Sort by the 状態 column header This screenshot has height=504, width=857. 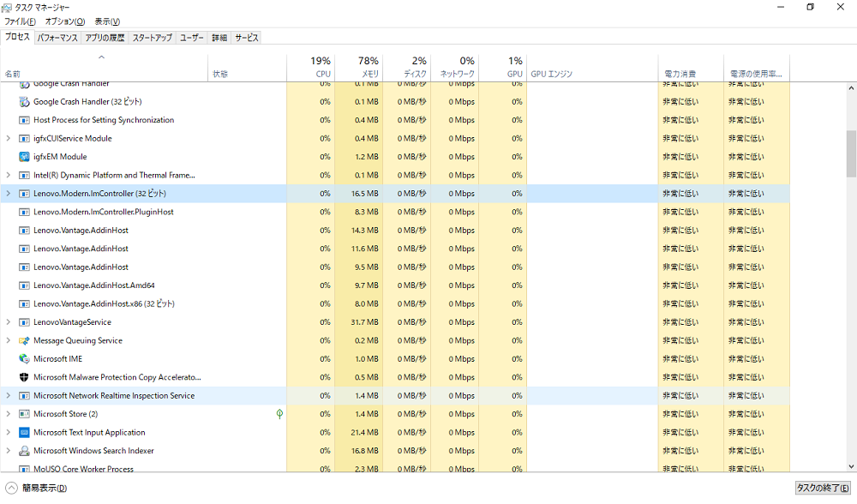tap(247, 69)
